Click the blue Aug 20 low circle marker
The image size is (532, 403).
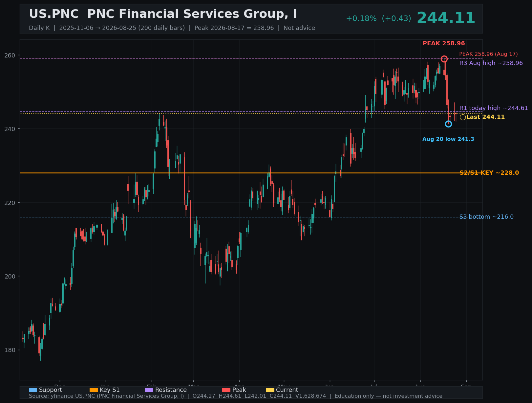(448, 124)
